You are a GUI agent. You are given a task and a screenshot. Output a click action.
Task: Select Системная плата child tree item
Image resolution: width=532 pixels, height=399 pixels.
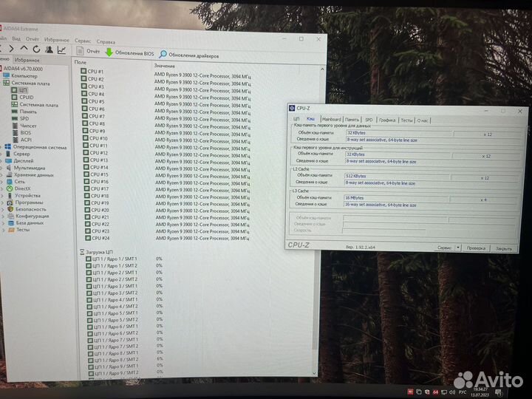tap(38, 104)
